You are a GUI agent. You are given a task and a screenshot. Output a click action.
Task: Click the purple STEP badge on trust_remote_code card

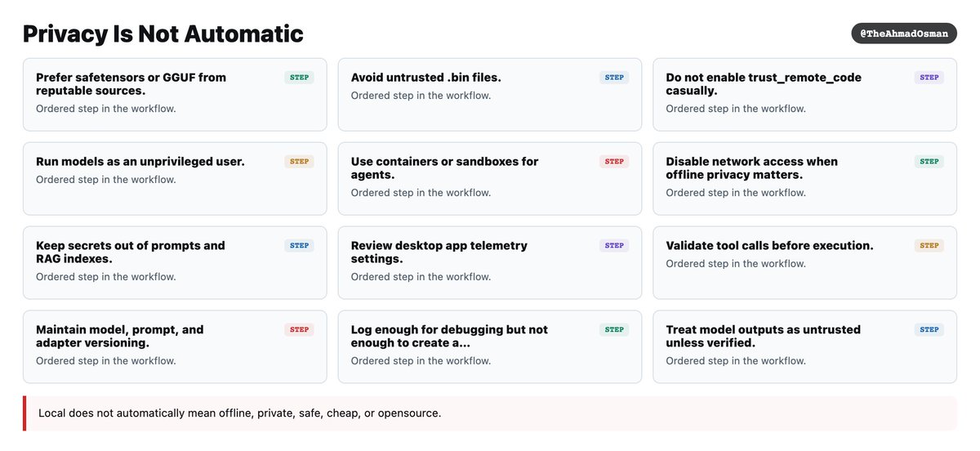pyautogui.click(x=929, y=78)
